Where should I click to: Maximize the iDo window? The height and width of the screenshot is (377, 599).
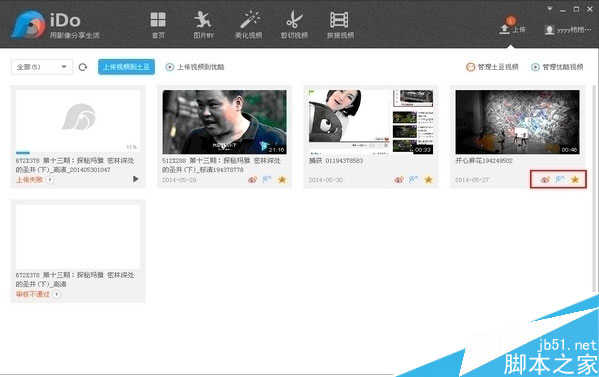coord(576,9)
